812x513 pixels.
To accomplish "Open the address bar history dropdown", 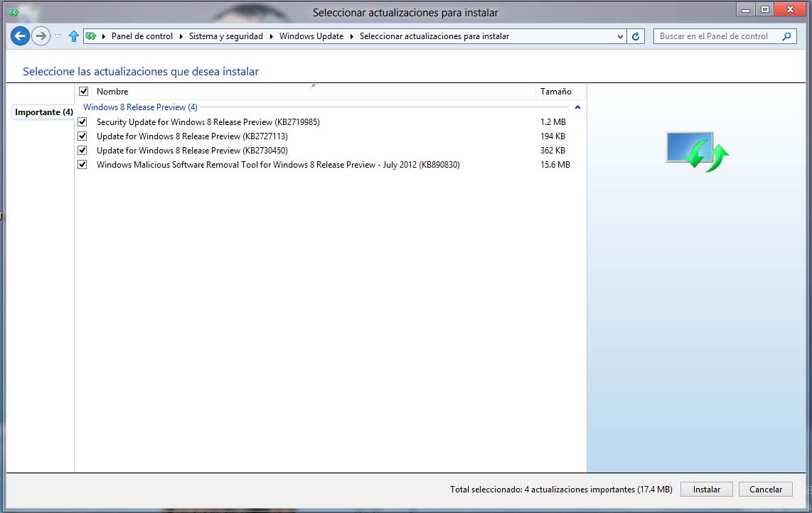I will 621,36.
